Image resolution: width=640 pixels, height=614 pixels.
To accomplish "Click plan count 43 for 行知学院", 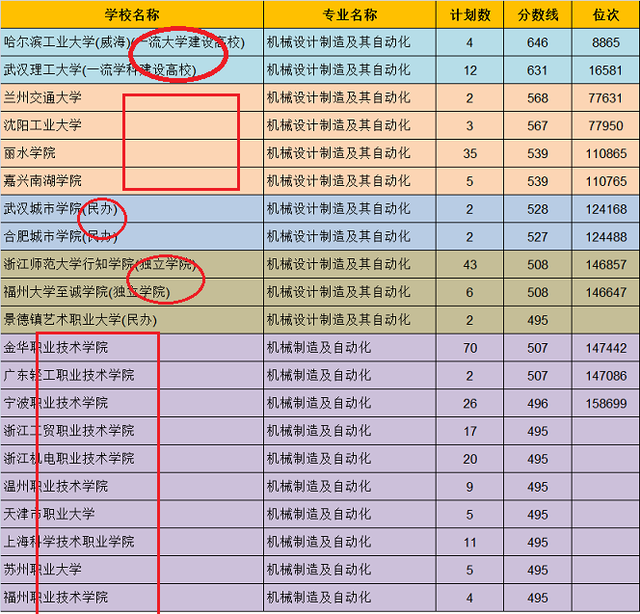I will (470, 265).
